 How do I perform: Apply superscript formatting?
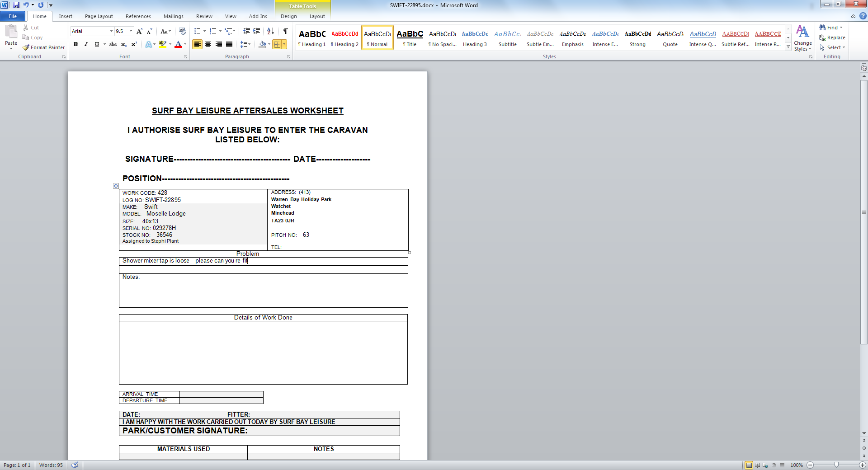click(x=134, y=44)
